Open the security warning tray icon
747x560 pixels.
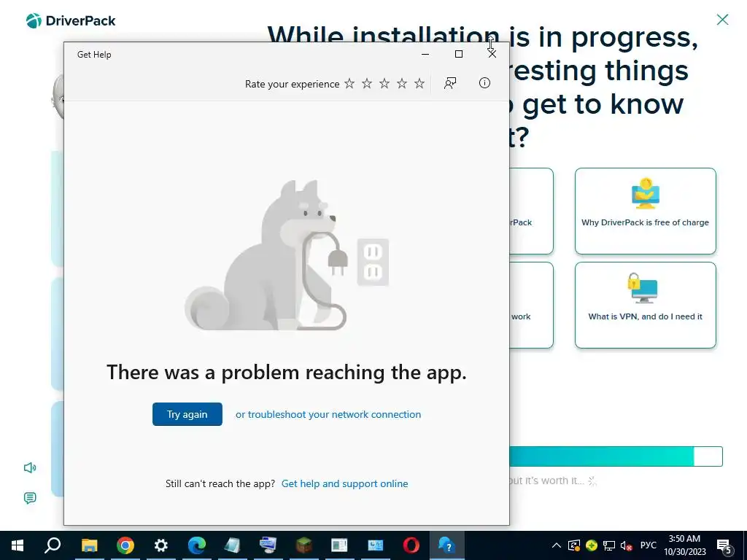click(x=574, y=545)
